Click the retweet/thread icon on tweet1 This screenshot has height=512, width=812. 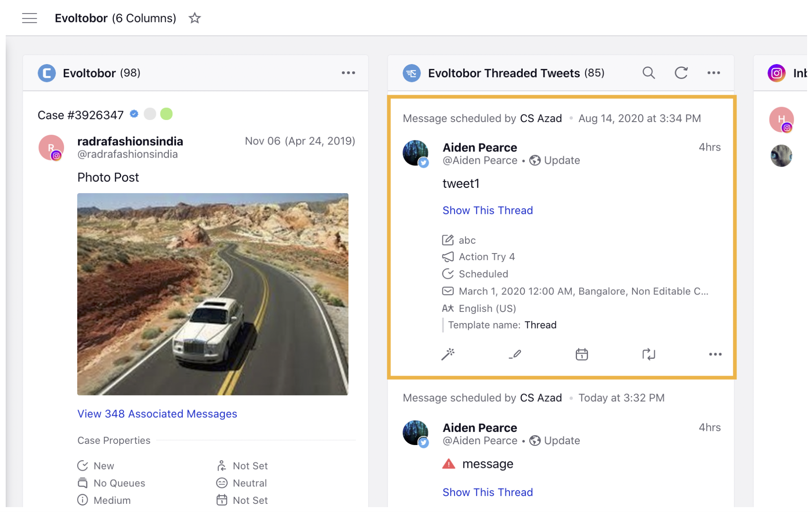click(x=648, y=354)
